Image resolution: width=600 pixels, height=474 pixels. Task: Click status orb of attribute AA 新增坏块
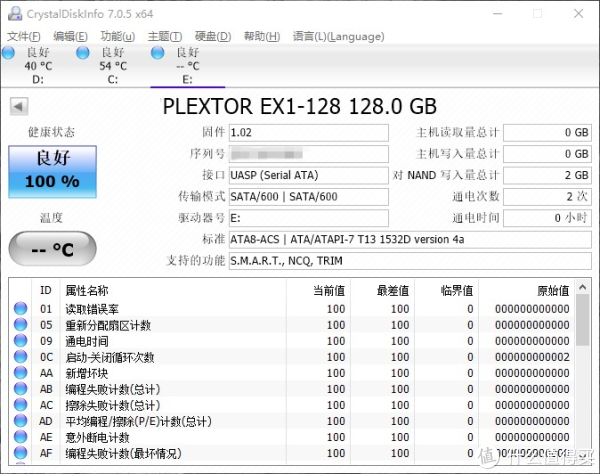(x=20, y=373)
